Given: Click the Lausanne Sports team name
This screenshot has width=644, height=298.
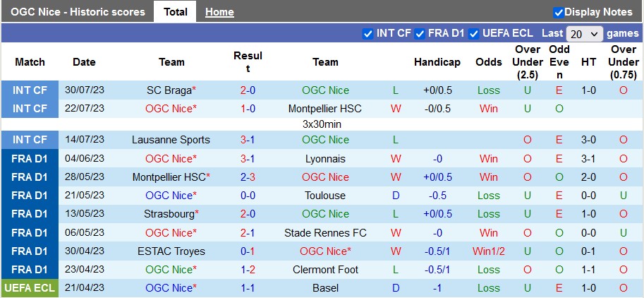Looking at the screenshot, I should pyautogui.click(x=171, y=140).
